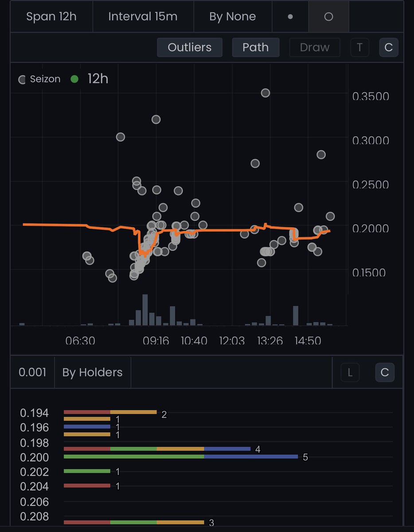Screen dimensions: 414x532
Task: Click the Seizon collection label
Action: 45,80
